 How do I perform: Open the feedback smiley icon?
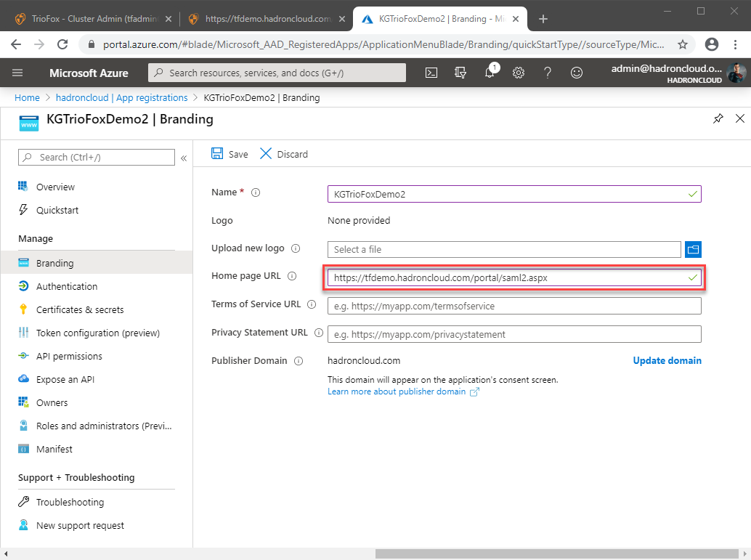pos(577,73)
